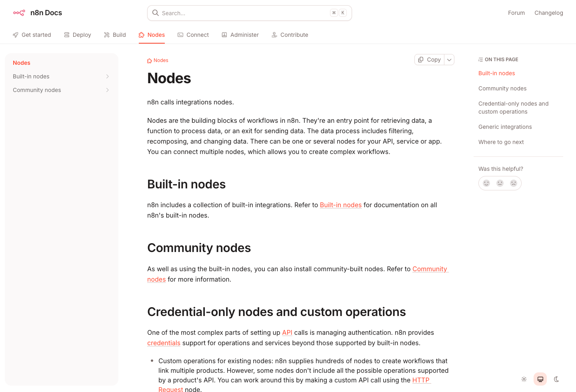Jump to Community nodes in page outline
This screenshot has width=576, height=392.
click(x=502, y=88)
